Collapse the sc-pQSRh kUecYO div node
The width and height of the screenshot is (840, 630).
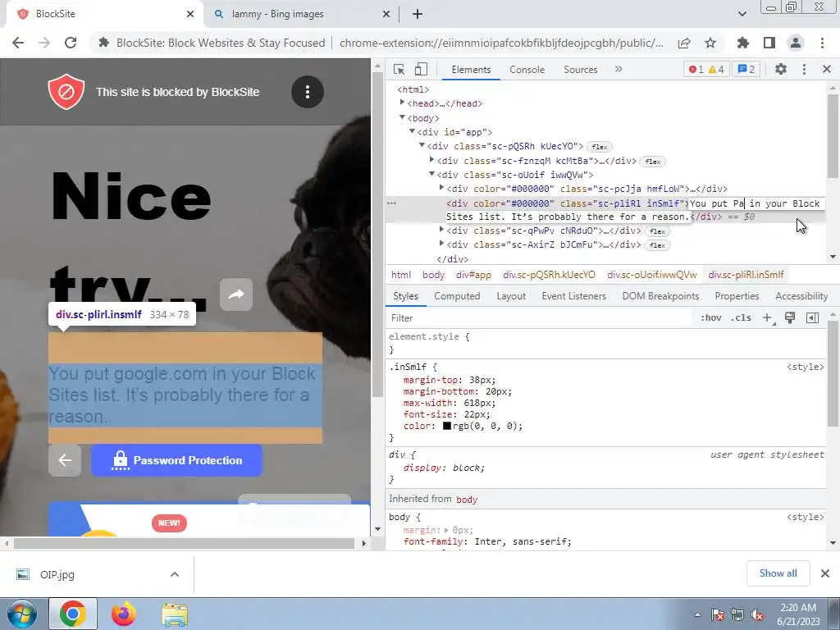422,145
